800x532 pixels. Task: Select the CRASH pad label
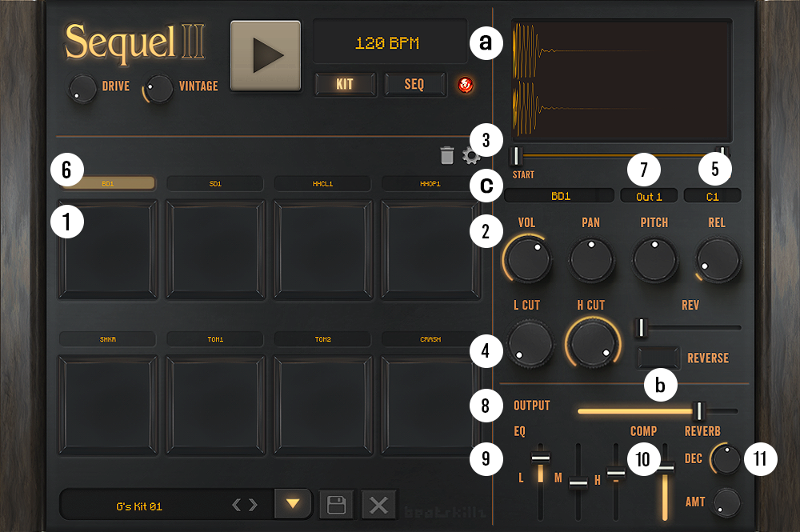click(x=430, y=339)
